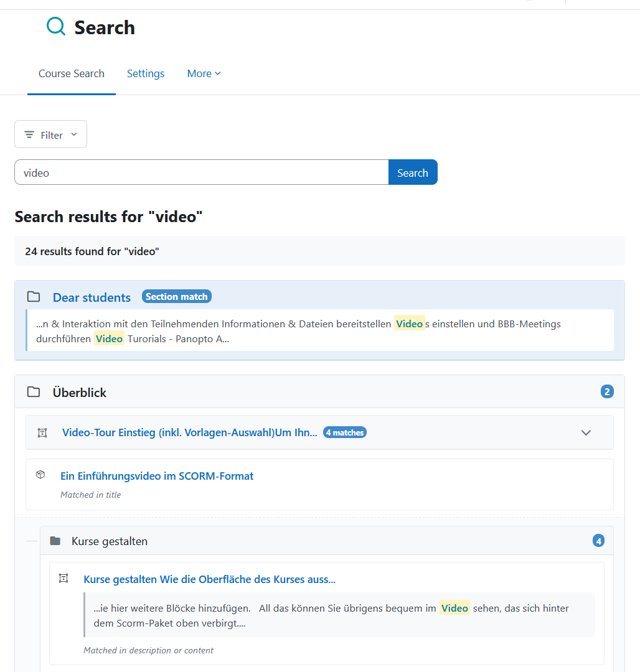Click Matched in title label
The width and height of the screenshot is (640, 672).
[90, 495]
